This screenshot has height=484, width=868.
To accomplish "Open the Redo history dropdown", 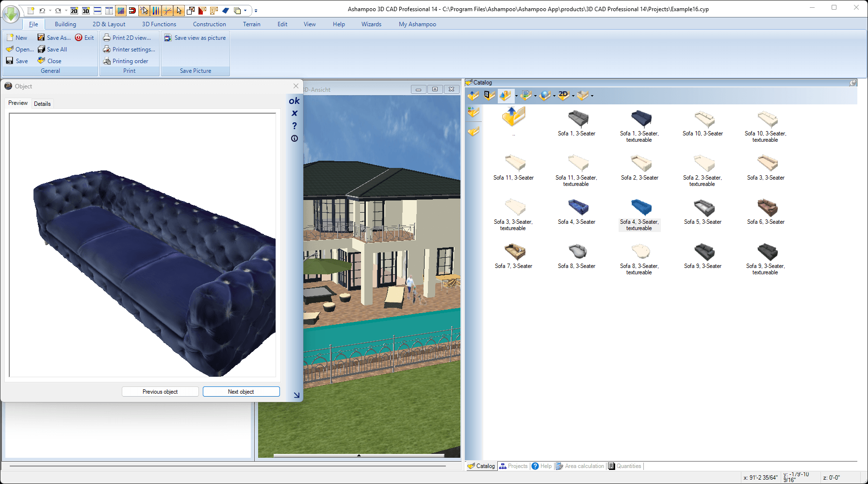I will pyautogui.click(x=66, y=10).
